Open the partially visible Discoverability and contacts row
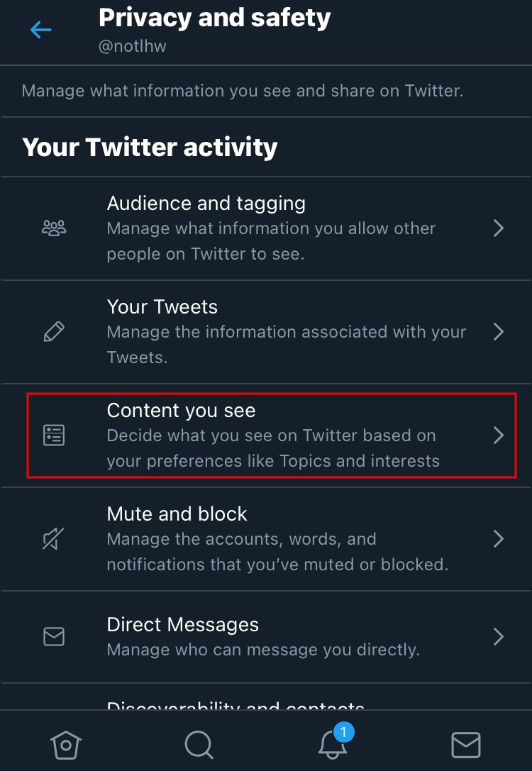The width and height of the screenshot is (532, 771). click(x=266, y=697)
